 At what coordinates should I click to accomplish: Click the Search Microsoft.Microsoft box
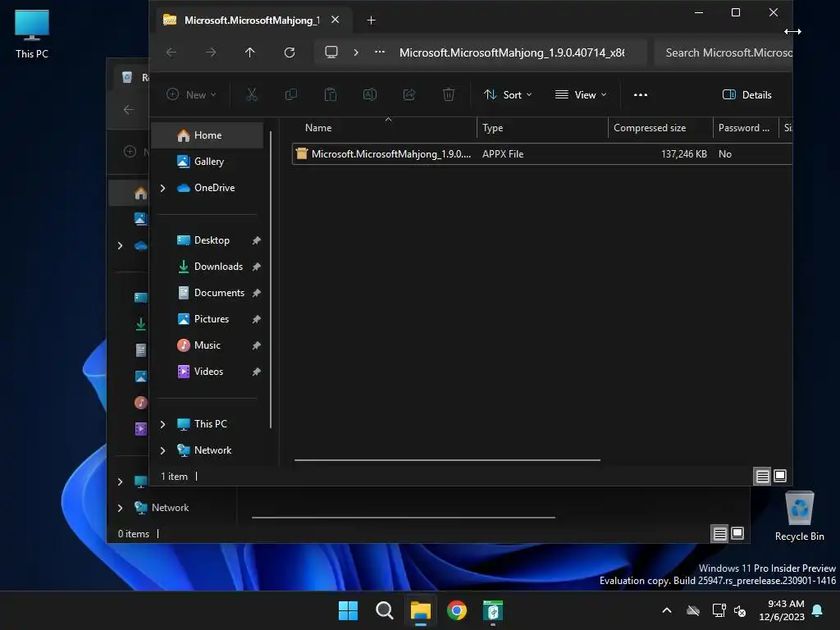724,52
